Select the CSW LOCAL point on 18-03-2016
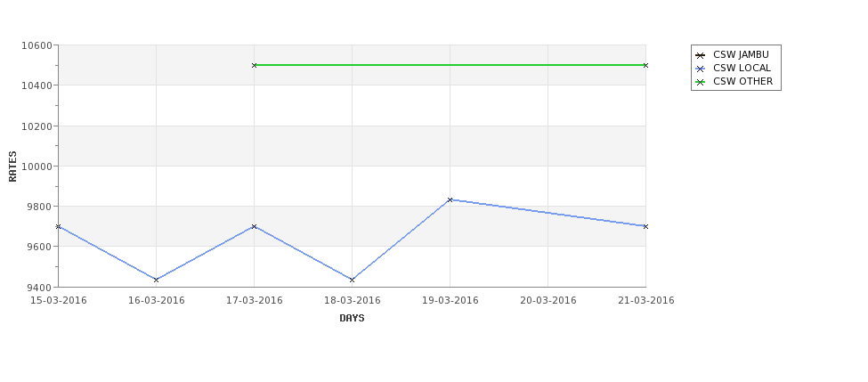Image resolution: width=868 pixels, height=382 pixels. tap(352, 280)
